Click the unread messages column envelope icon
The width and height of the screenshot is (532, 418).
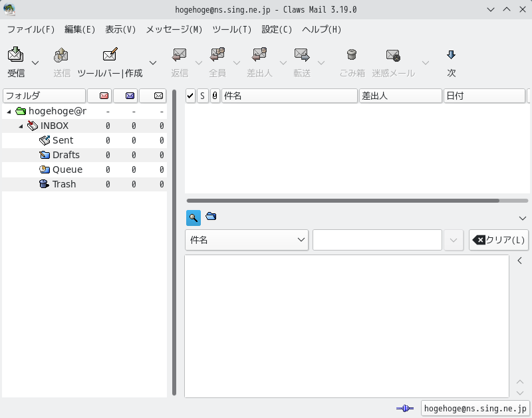(130, 96)
